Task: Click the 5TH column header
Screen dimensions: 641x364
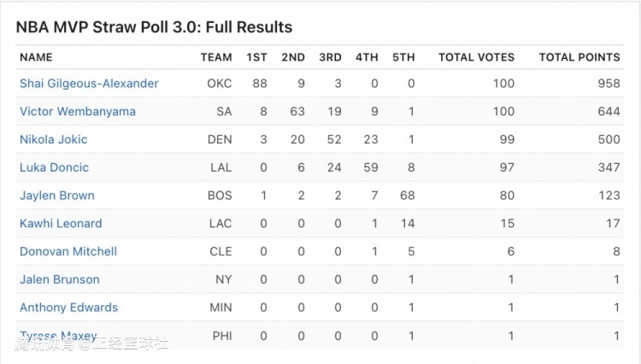Action: (x=403, y=57)
